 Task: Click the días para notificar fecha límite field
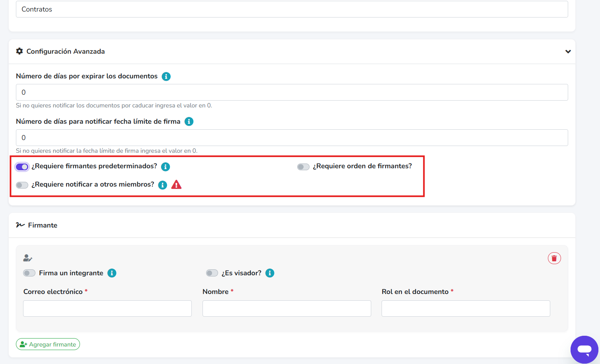[x=292, y=138]
